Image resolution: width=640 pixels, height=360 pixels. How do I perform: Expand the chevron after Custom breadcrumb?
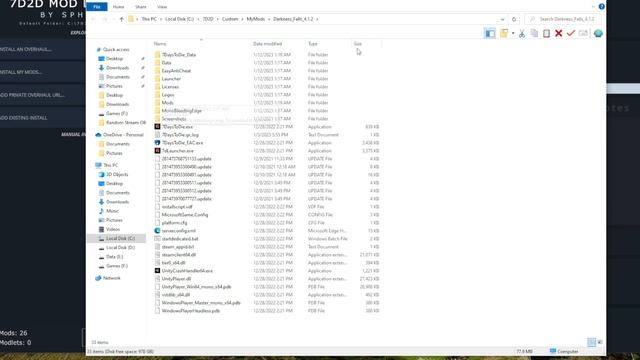click(x=242, y=19)
